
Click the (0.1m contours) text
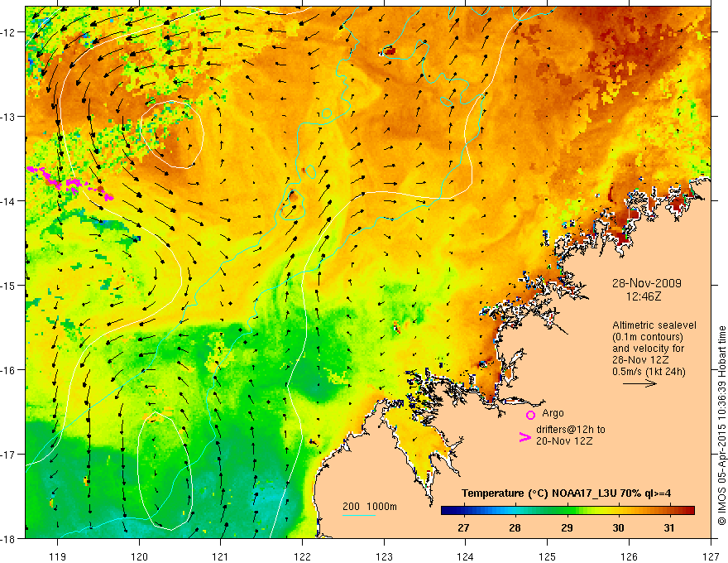coord(647,337)
